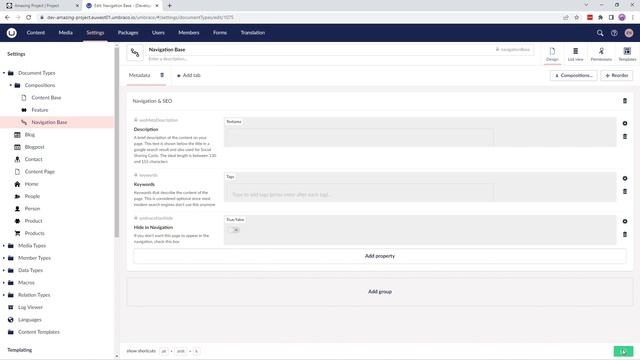Open the Translation section

tap(253, 33)
